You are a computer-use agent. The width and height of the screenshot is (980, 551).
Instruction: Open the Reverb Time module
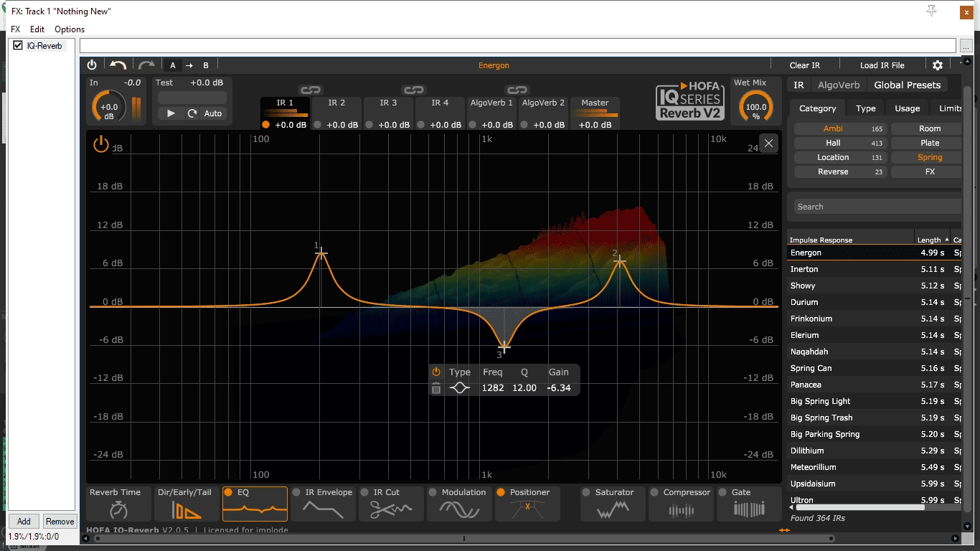(118, 504)
